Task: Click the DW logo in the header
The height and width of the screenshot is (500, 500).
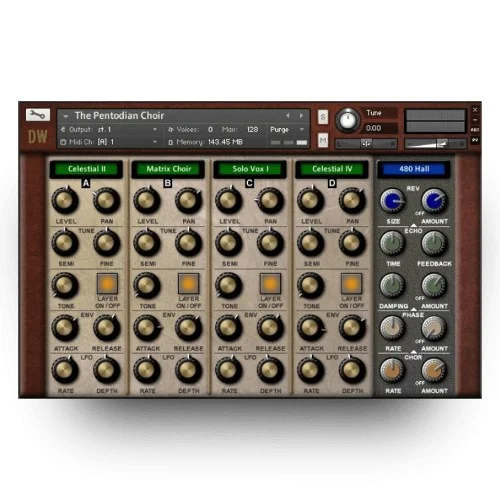Action: click(37, 136)
